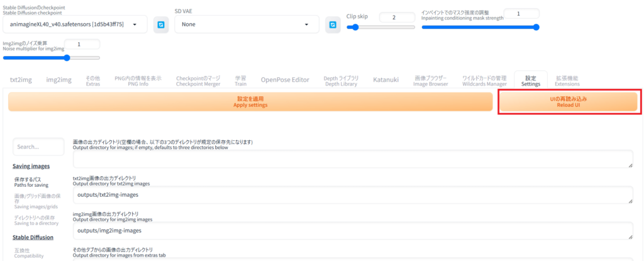Open the PNG Info tab

point(138,81)
